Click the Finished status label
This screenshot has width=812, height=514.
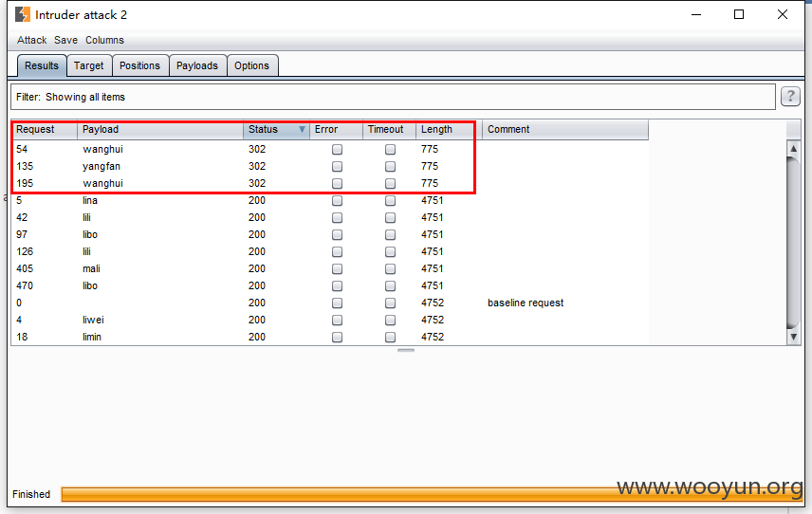31,494
